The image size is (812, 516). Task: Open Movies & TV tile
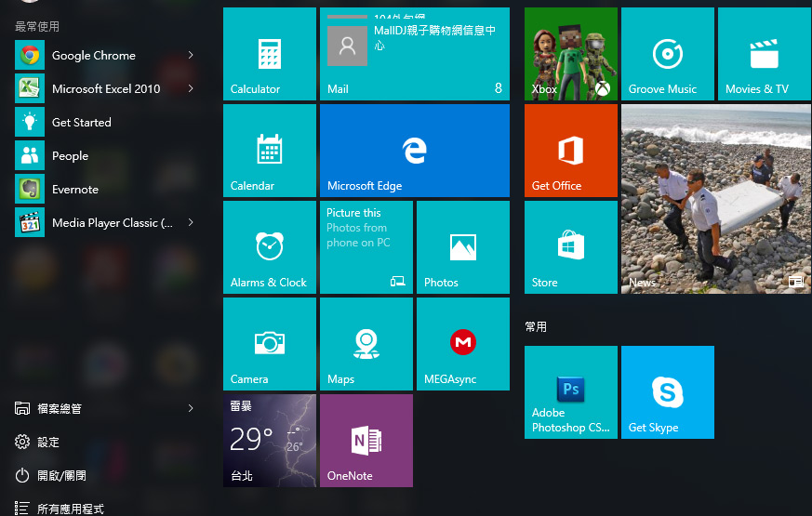765,54
